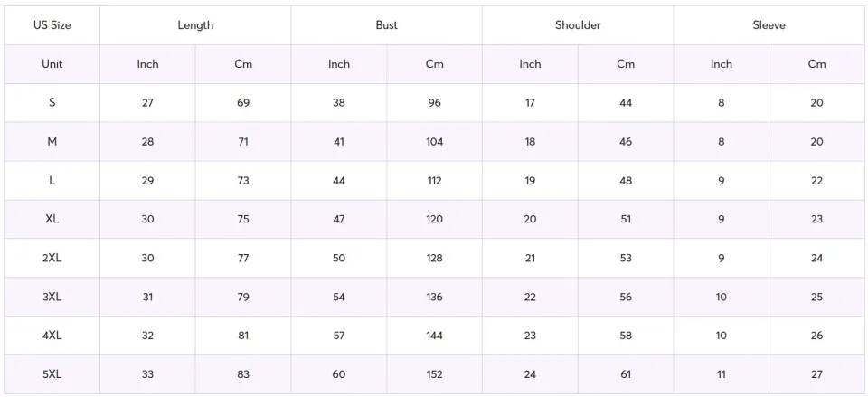Click the M size row label

pyautogui.click(x=52, y=142)
